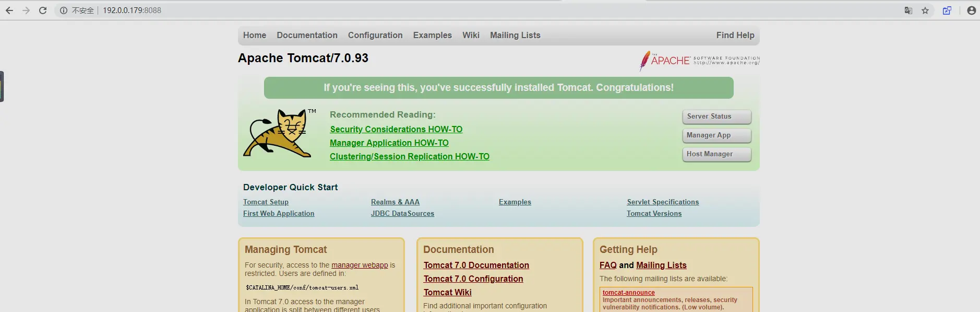The height and width of the screenshot is (312, 980).
Task: Open the Tomcat Setup link
Action: pos(266,202)
